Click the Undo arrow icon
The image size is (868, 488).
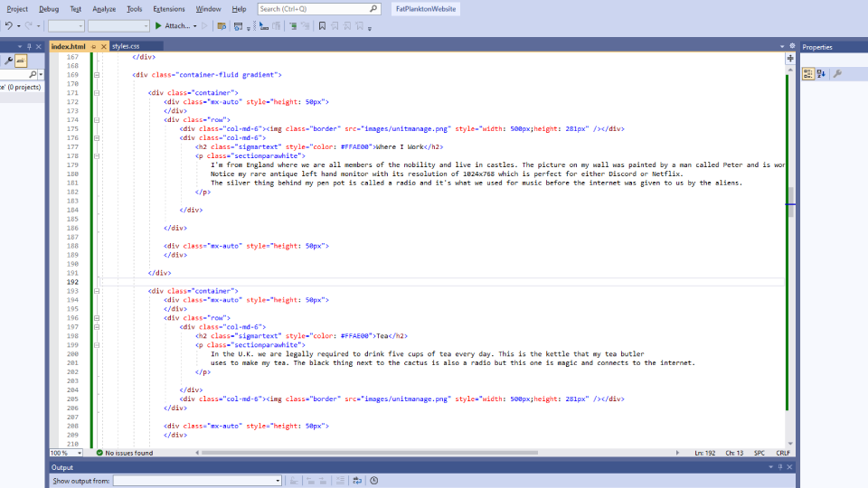coord(9,26)
